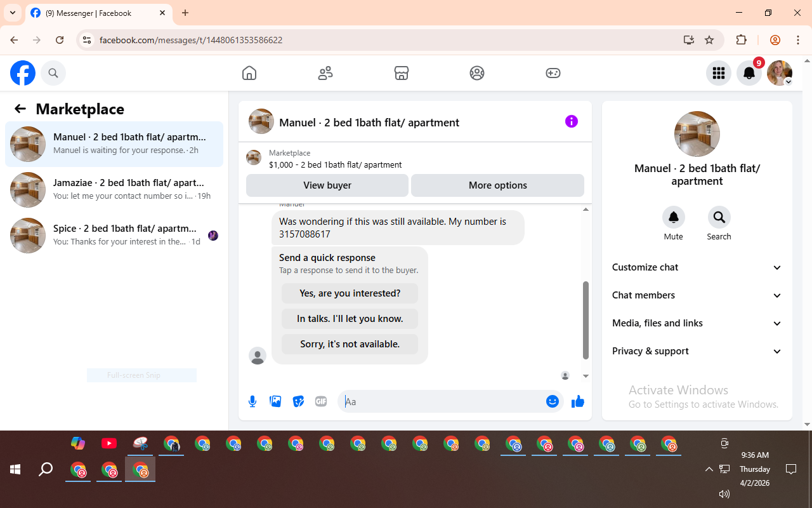Open the Copilot icon on the taskbar
The width and height of the screenshot is (812, 508).
point(78,443)
